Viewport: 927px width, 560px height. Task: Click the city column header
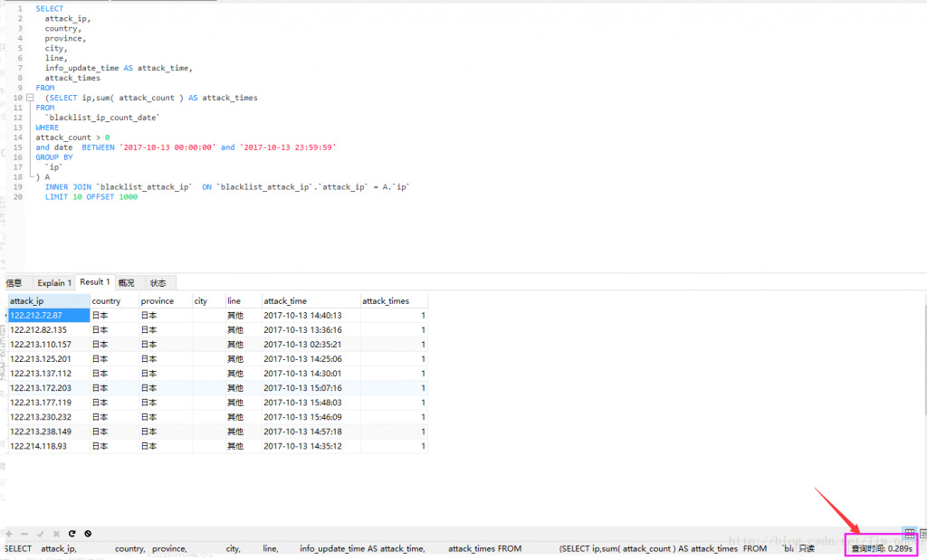(209, 300)
